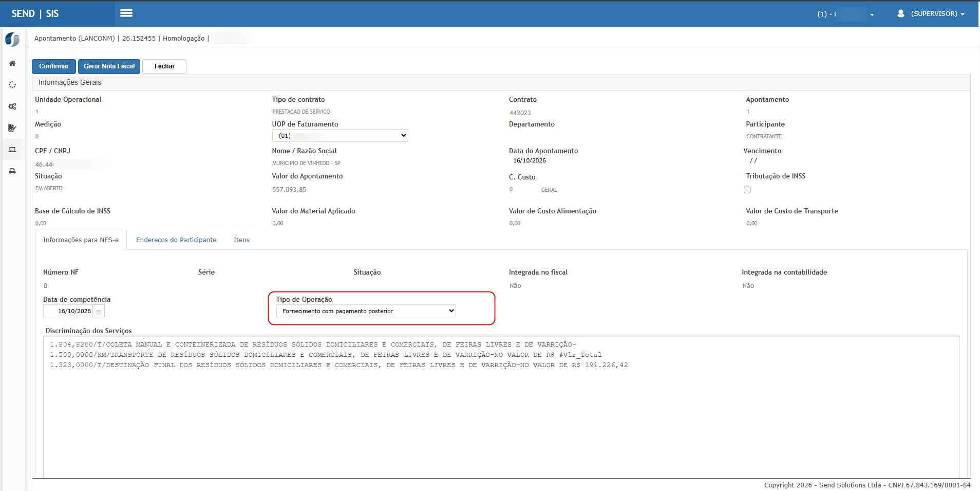The height and width of the screenshot is (491, 980).
Task: Open settings gears icon in the sidebar
Action: pos(12,106)
